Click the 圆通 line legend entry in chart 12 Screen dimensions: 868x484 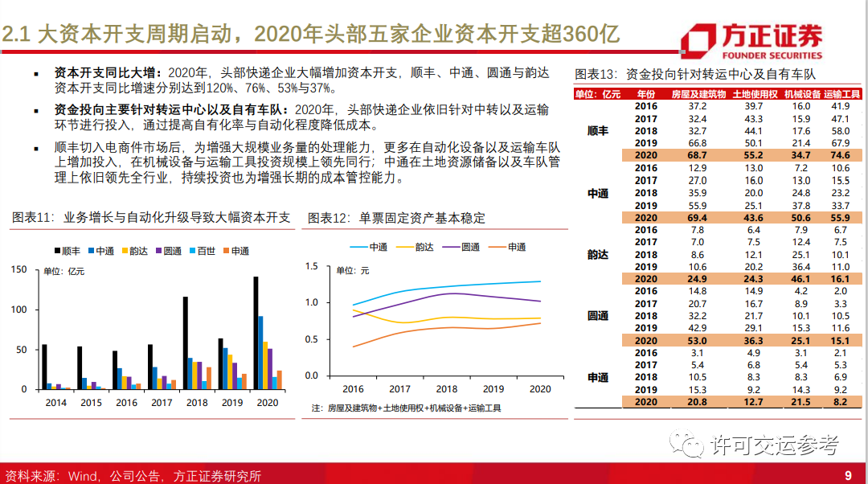[461, 247]
